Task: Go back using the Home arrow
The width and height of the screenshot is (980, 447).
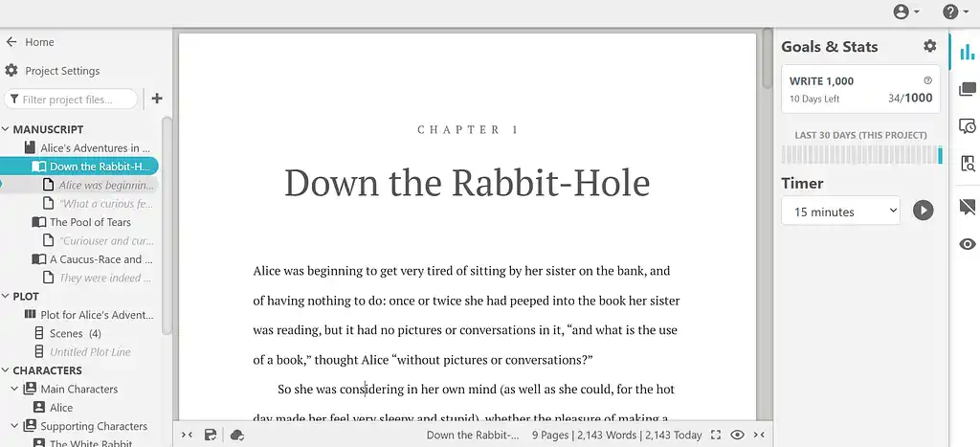Action: coord(11,42)
